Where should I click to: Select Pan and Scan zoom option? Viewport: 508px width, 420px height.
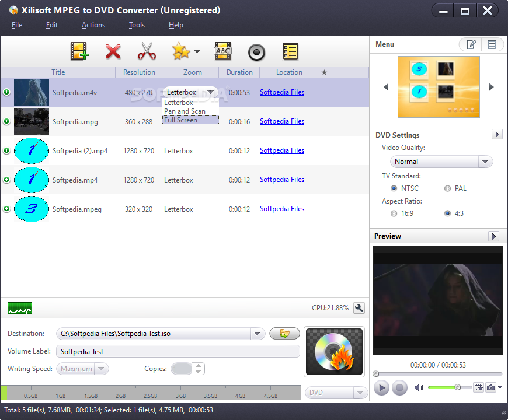[x=190, y=111]
